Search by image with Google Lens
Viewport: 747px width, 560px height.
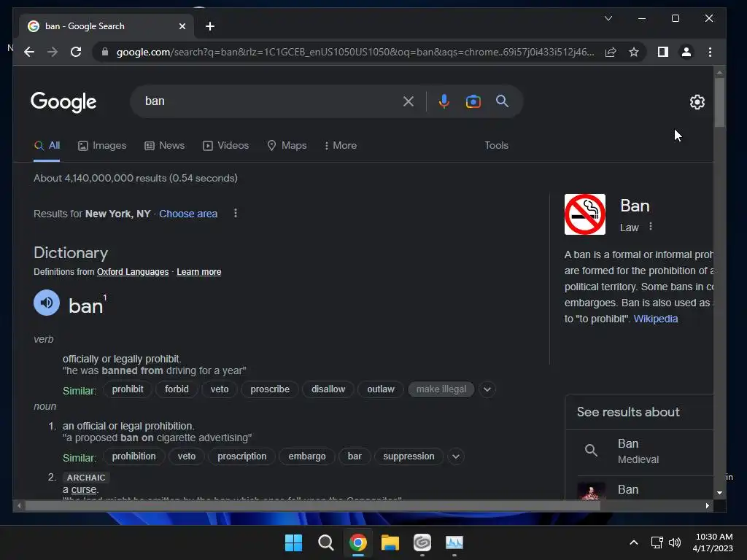(473, 101)
